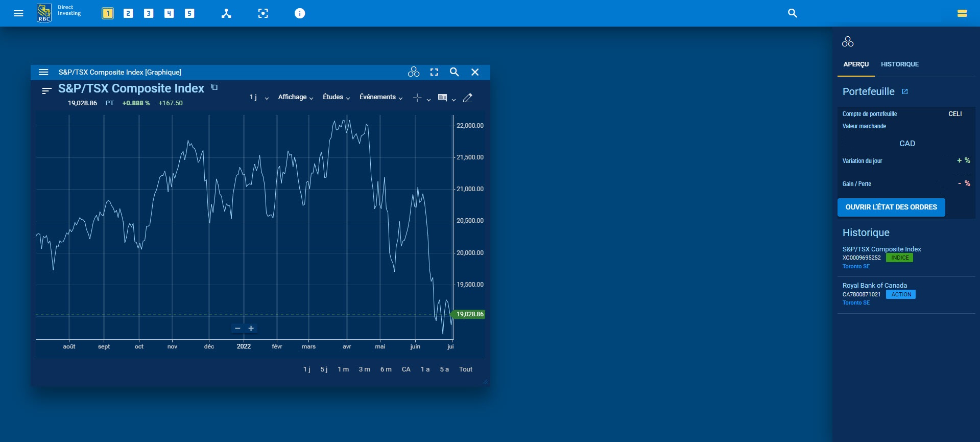980x442 pixels.
Task: Expand the Affichage dropdown
Action: [295, 97]
